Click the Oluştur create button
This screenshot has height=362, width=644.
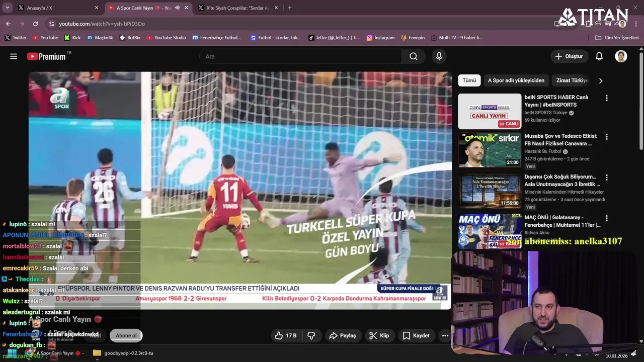coord(569,56)
